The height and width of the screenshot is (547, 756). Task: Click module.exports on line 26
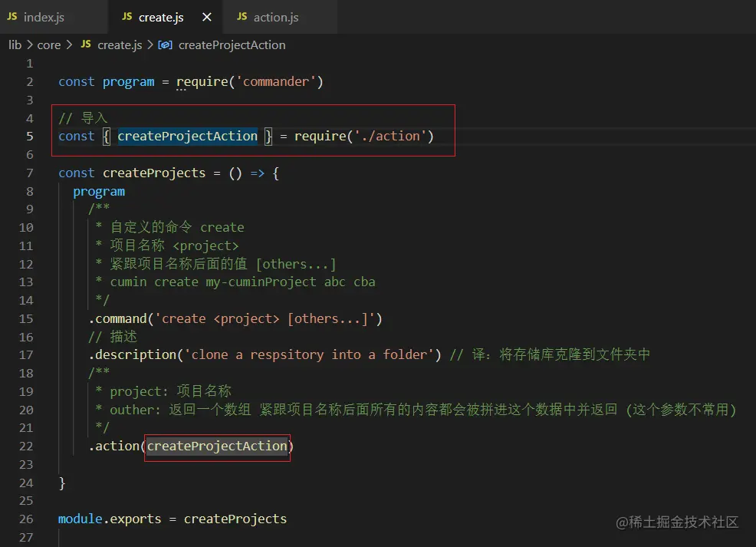pos(110,519)
